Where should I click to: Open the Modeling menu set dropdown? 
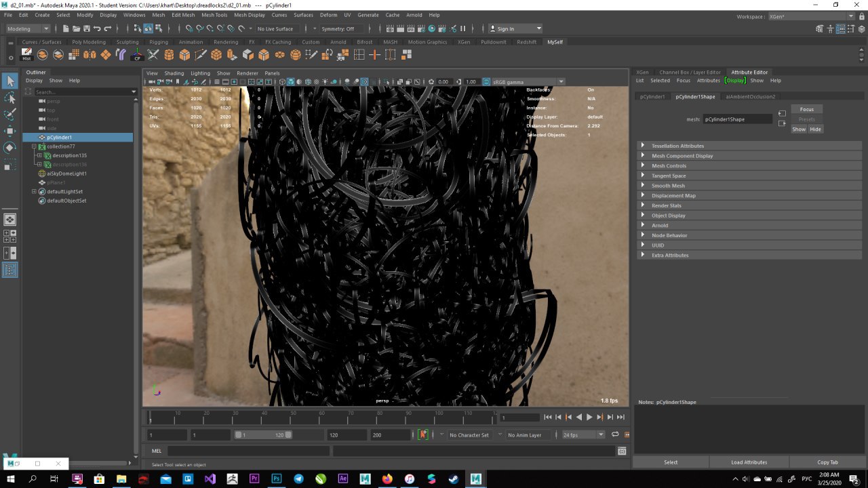click(28, 28)
